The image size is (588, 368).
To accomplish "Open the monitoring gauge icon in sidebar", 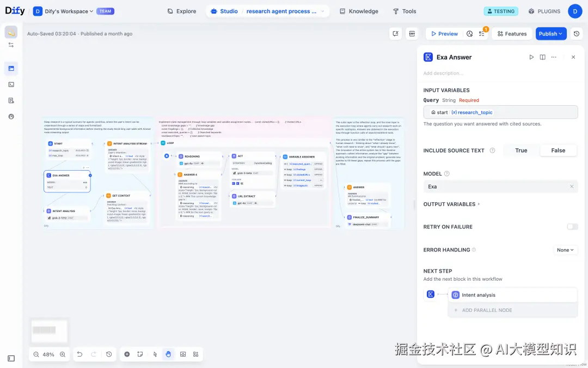I will pos(11,117).
